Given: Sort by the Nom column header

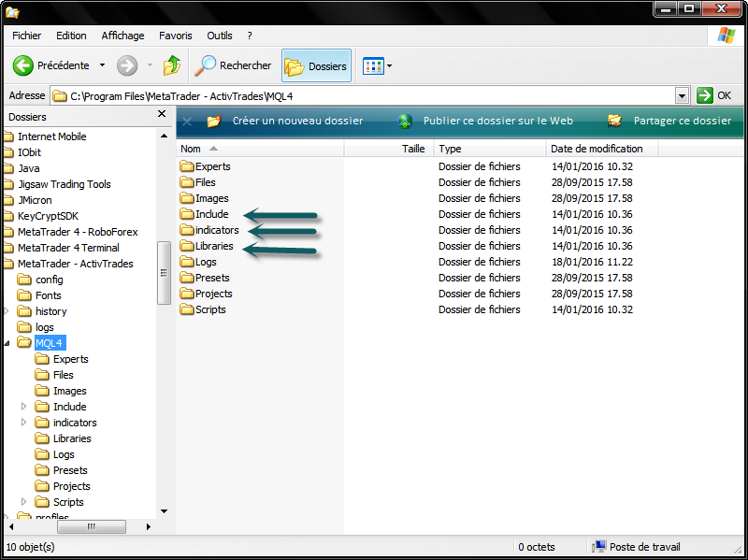Looking at the screenshot, I should click(x=260, y=149).
